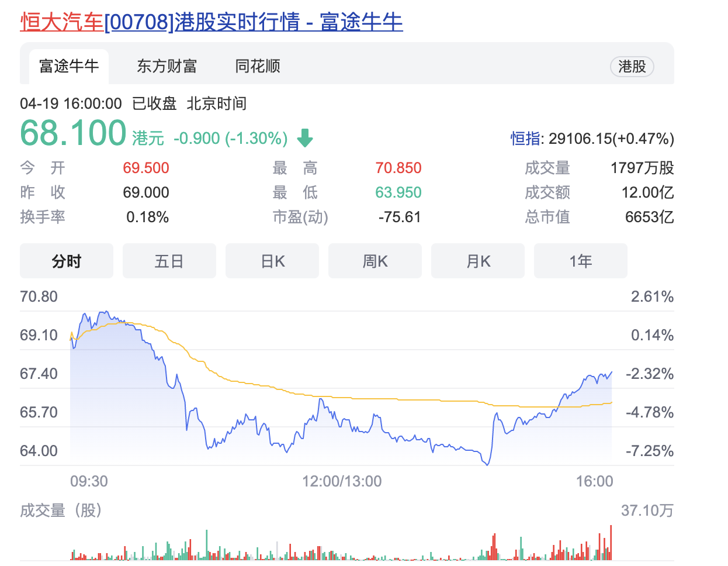Click the 0.14% percent axis label
Screen dimensions: 728x566
pyautogui.click(x=652, y=336)
